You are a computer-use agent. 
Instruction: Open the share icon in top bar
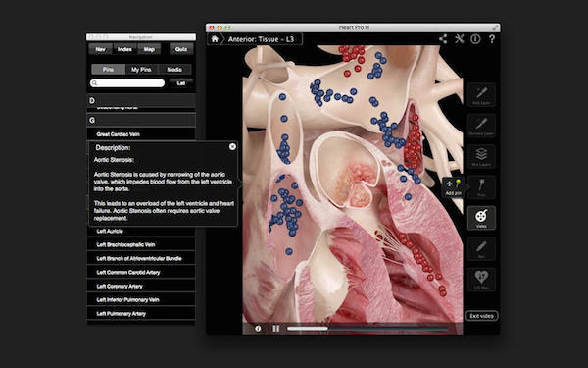pyautogui.click(x=443, y=39)
